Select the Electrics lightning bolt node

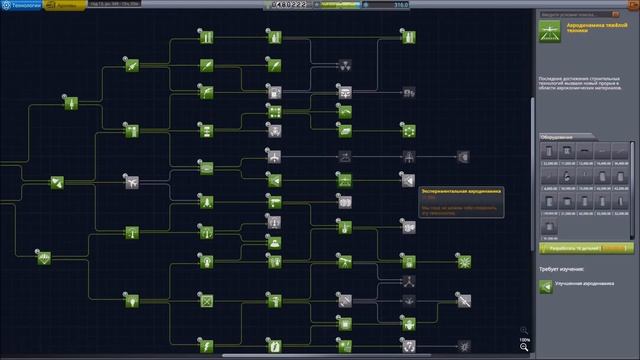207,347
